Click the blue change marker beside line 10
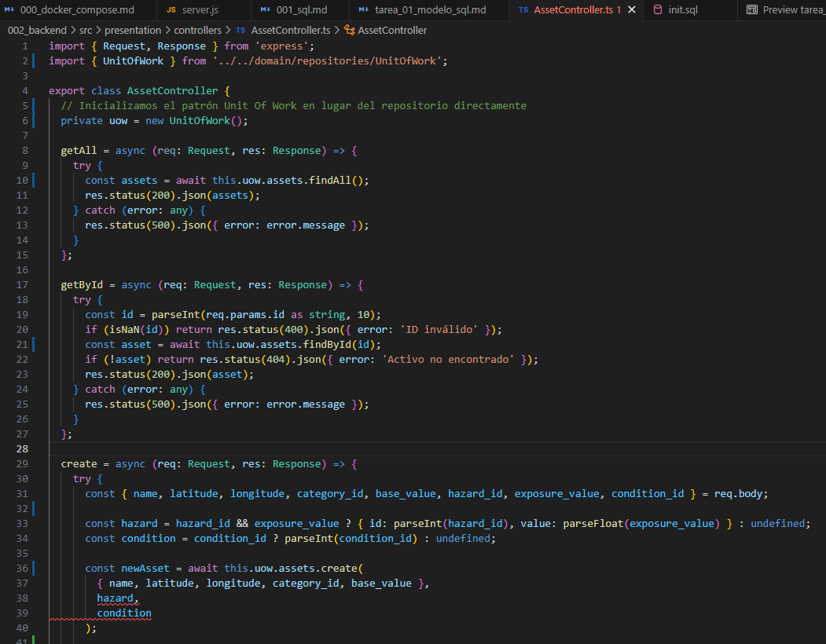The image size is (826, 644). pos(34,181)
